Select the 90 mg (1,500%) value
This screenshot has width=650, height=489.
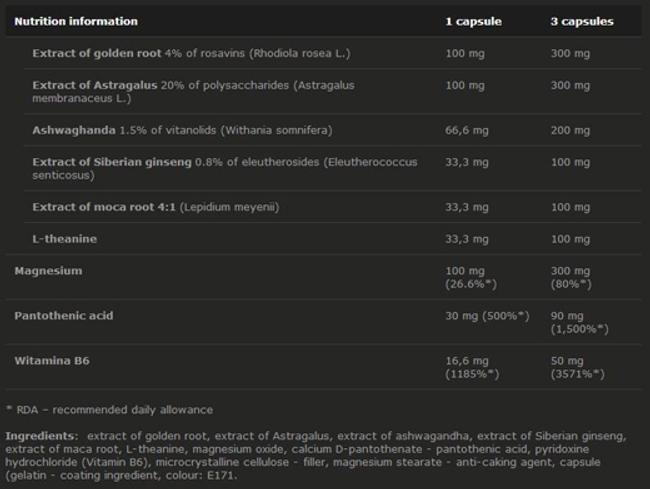pos(580,322)
